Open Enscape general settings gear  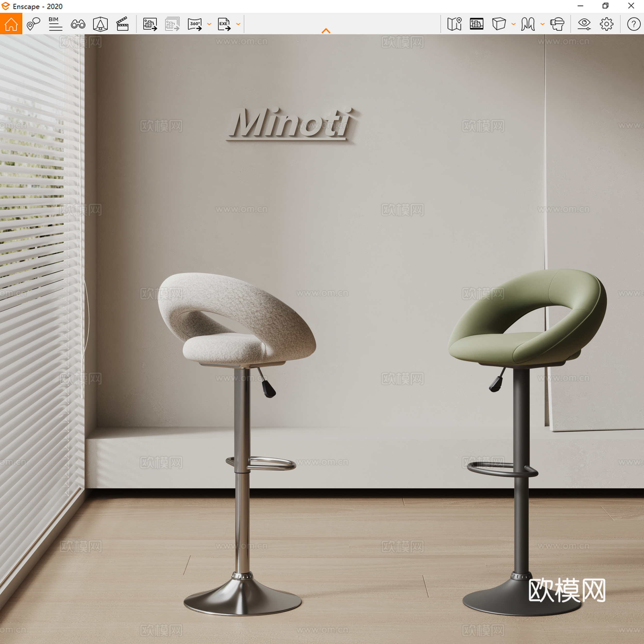coord(607,24)
